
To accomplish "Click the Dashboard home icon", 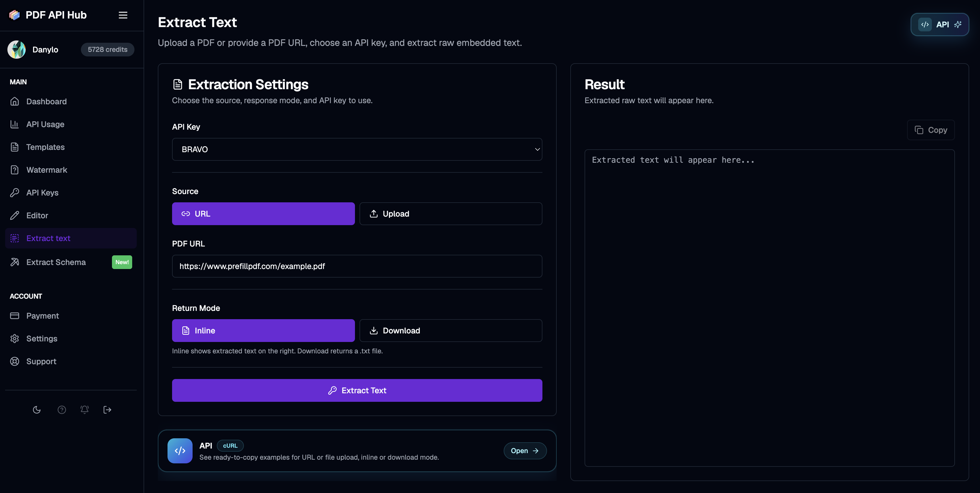I will pyautogui.click(x=15, y=101).
